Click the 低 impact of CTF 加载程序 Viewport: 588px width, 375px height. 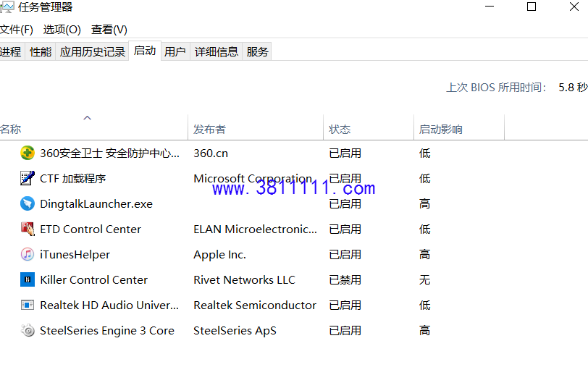(425, 179)
